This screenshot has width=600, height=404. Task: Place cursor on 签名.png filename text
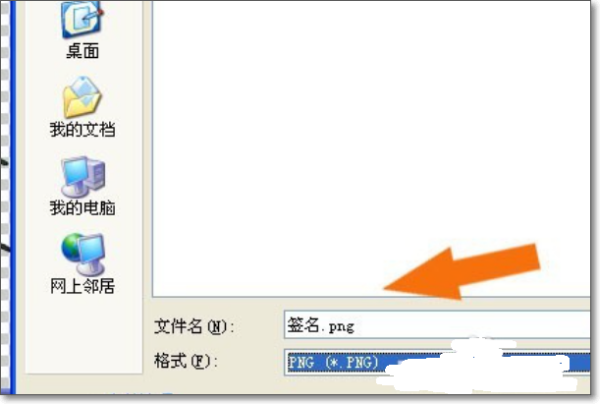[321, 325]
